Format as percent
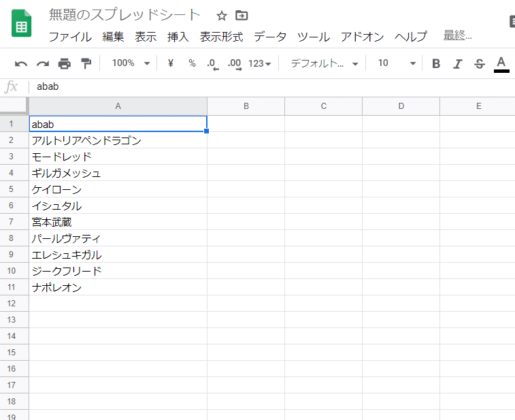 [x=192, y=63]
